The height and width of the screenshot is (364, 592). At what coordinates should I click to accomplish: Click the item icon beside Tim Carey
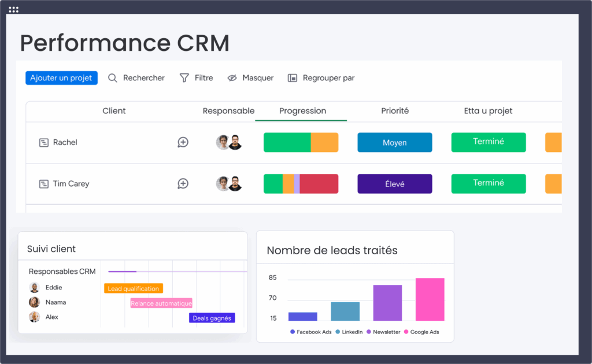tap(44, 184)
